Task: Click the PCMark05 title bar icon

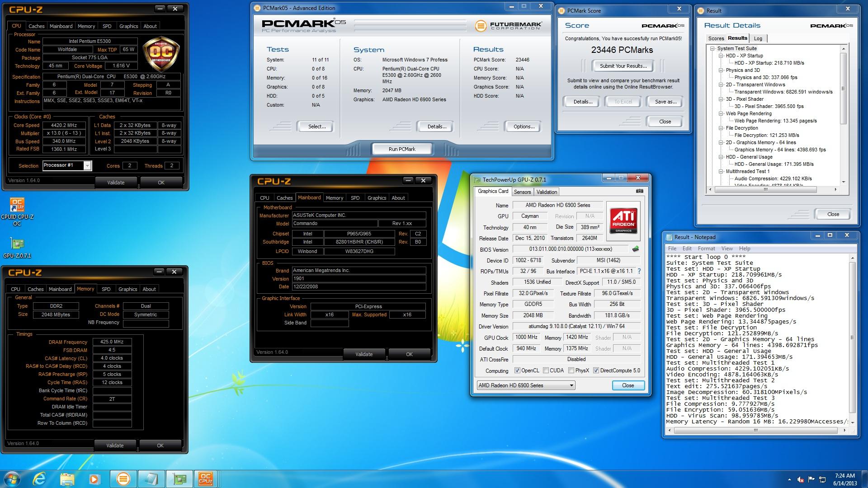Action: (x=257, y=8)
